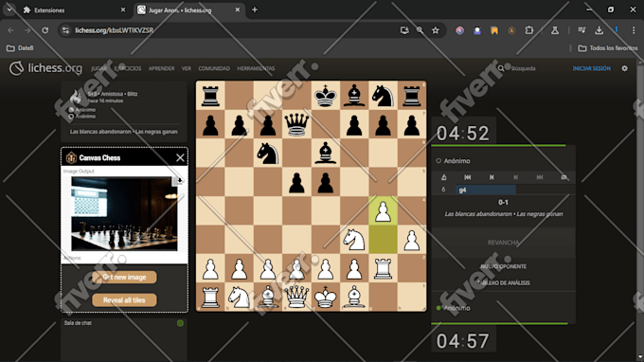Open Chrome Labs flask icon
This screenshot has height=362, width=644.
tap(554, 30)
